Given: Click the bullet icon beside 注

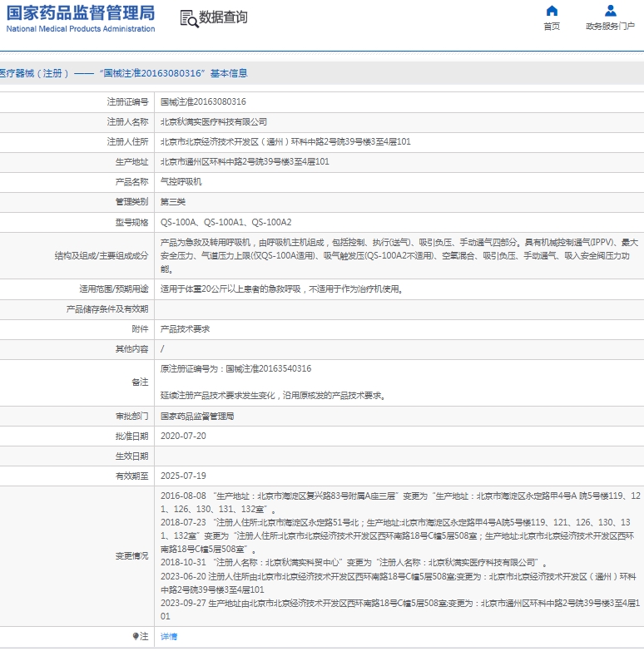Looking at the screenshot, I should pos(136,636).
